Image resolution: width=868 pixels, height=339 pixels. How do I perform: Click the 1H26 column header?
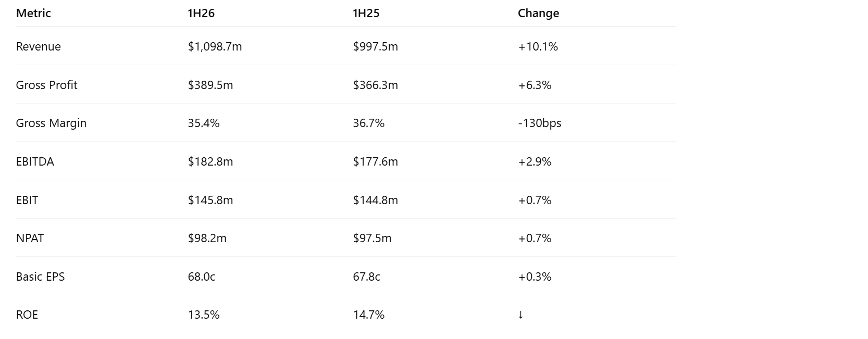pos(201,14)
